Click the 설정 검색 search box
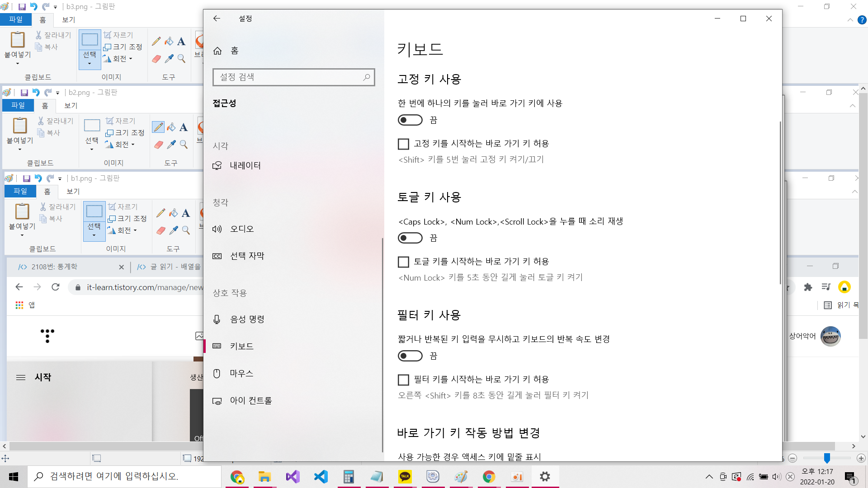 (289, 77)
